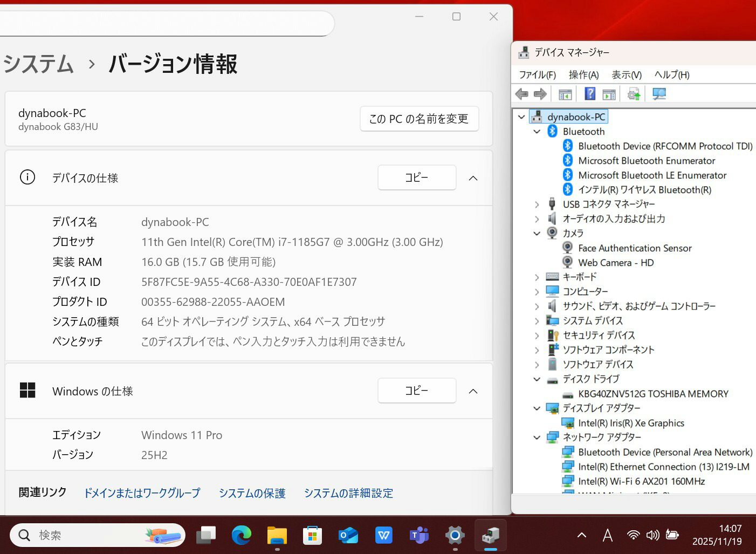Toggle Japanese IME via the A indicator
This screenshot has width=756, height=554.
click(x=607, y=535)
